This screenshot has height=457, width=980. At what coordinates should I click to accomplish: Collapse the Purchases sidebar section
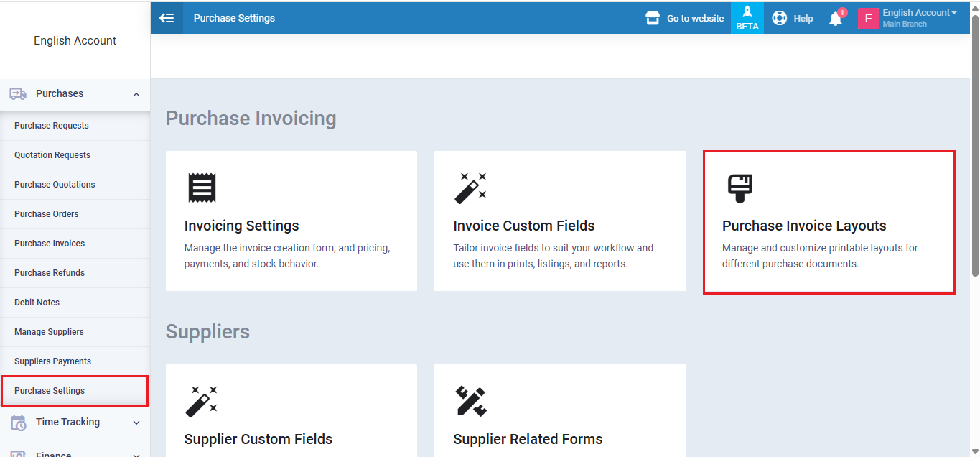pos(136,94)
